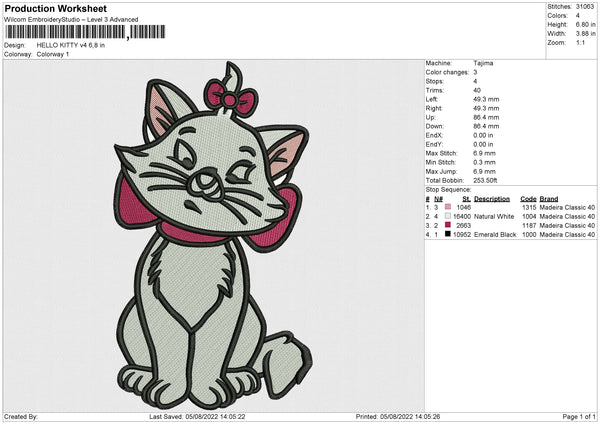Click the Min Stitch value 0.3 mm

(484, 162)
